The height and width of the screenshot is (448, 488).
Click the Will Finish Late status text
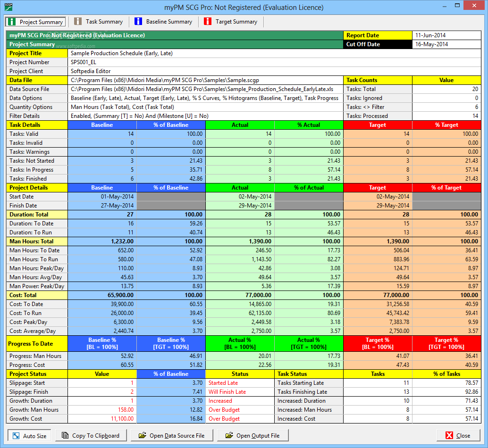pos(227,392)
